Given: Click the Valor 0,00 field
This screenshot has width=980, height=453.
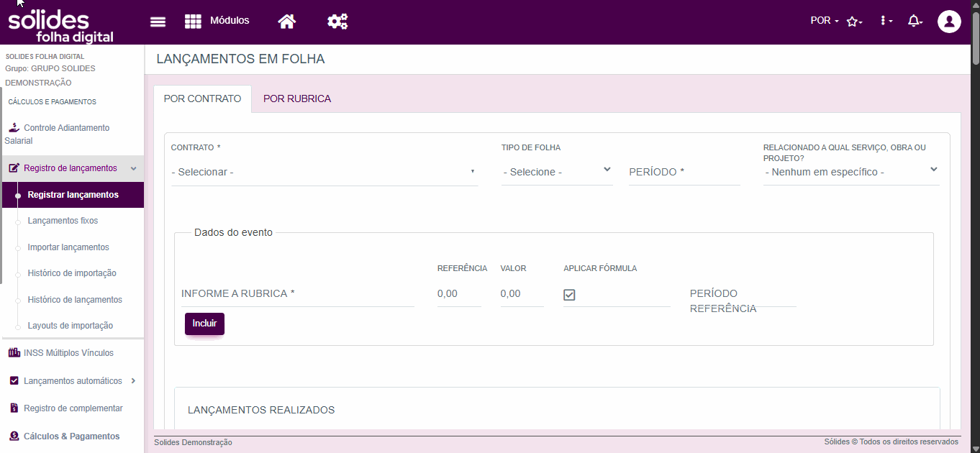Looking at the screenshot, I should click(x=522, y=294).
